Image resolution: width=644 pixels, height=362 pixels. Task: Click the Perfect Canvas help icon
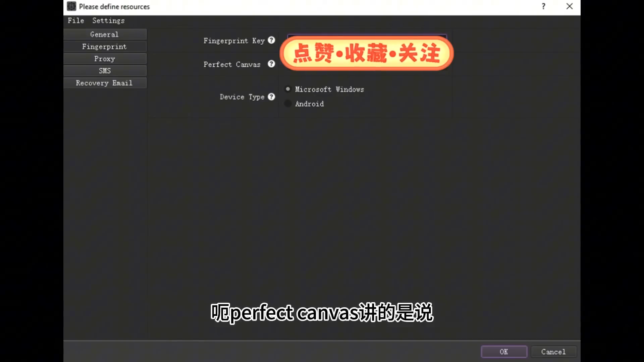[x=271, y=64]
